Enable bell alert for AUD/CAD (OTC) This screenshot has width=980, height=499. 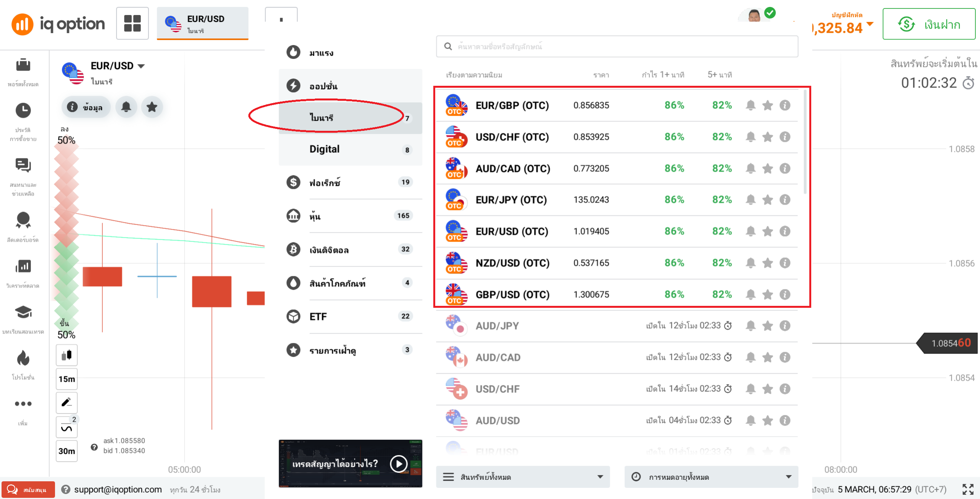click(750, 168)
